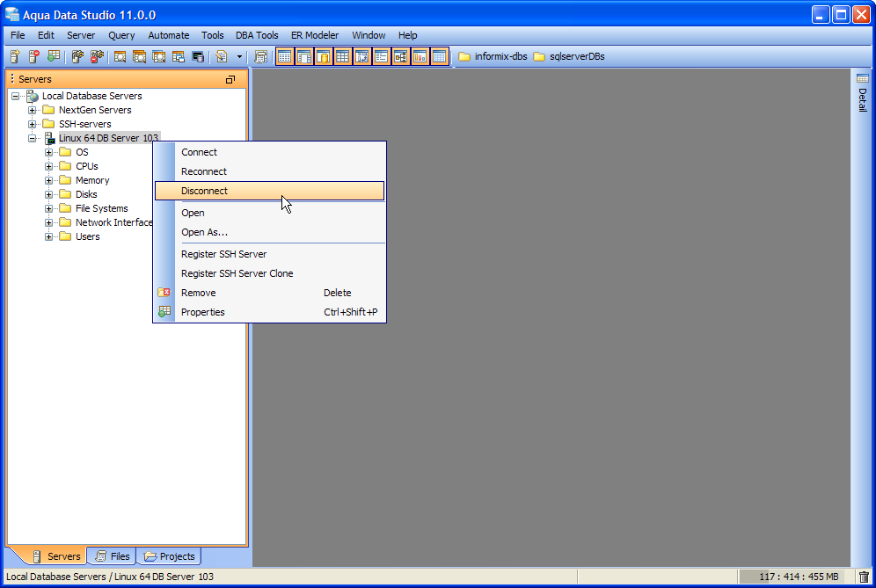Screen dimensions: 876x588
Task: Toggle the window with side panel button
Action: pos(304,56)
